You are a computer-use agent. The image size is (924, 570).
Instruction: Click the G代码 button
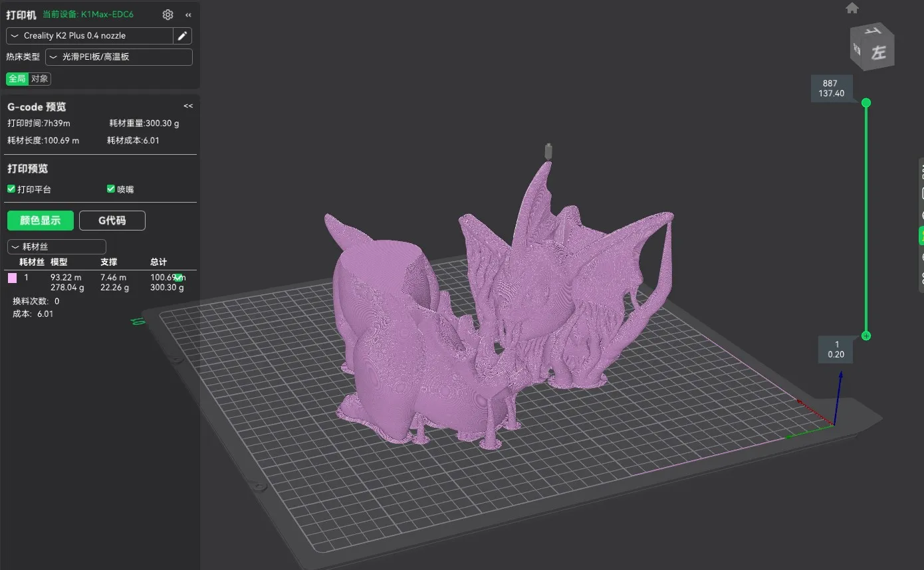click(112, 221)
